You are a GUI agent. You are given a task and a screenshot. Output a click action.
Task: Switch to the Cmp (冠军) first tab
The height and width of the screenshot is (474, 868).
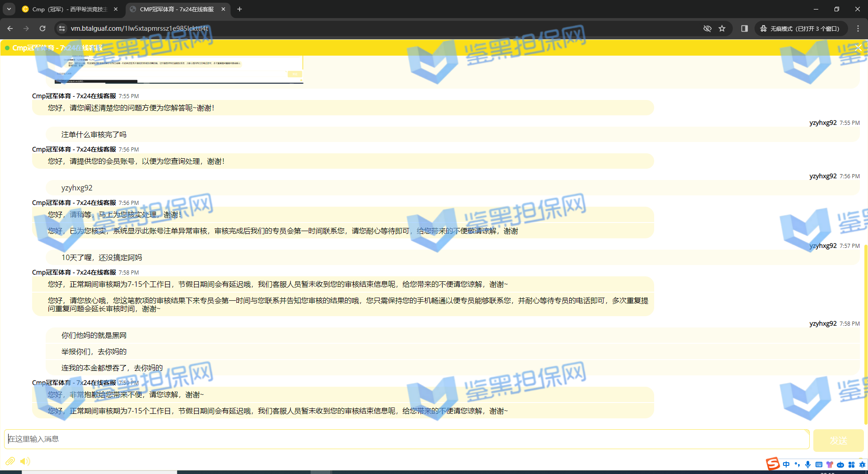click(68, 9)
